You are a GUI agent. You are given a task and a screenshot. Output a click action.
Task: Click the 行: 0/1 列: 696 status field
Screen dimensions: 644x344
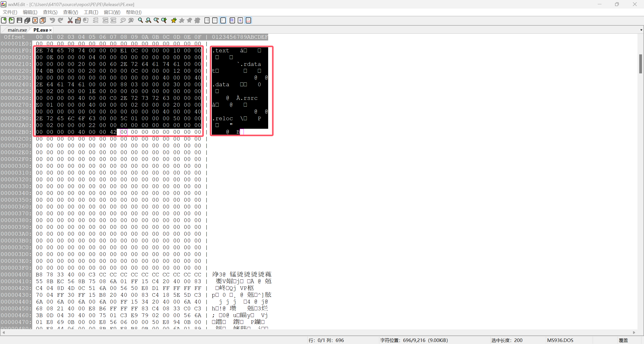pyautogui.click(x=326, y=340)
